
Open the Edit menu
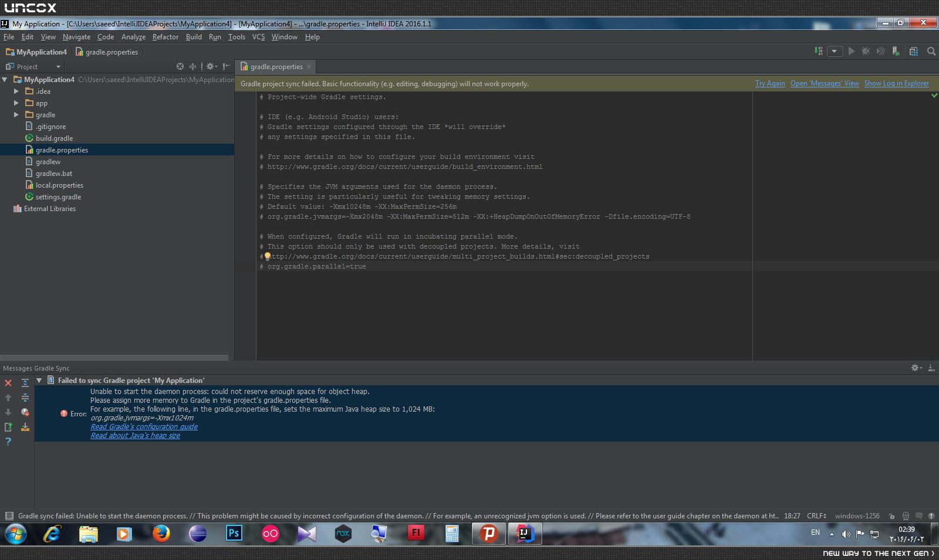[28, 36]
